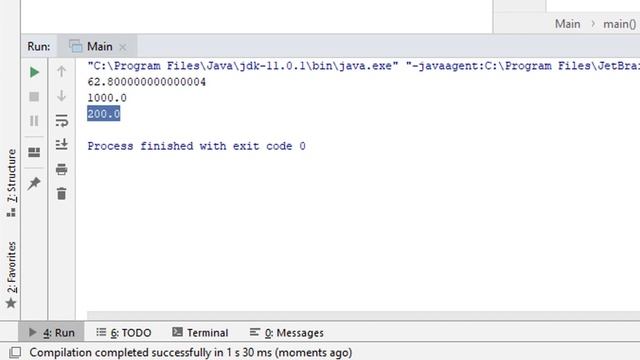Screen dimensions: 640x360
Task: Click the Pause output icon
Action: coord(34,121)
